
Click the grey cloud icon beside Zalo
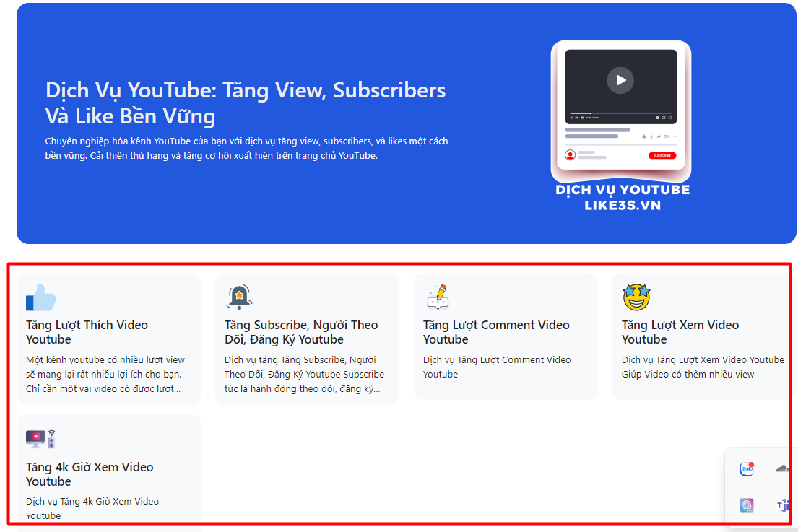click(x=782, y=468)
